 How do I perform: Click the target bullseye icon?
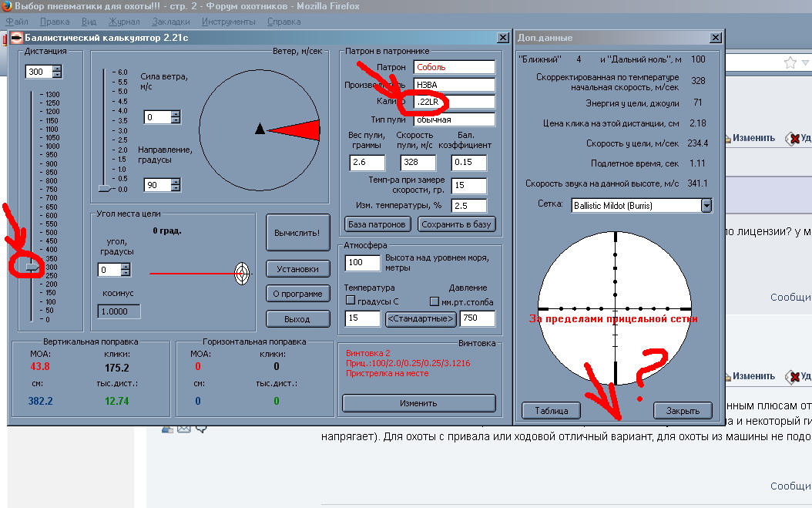pyautogui.click(x=243, y=272)
